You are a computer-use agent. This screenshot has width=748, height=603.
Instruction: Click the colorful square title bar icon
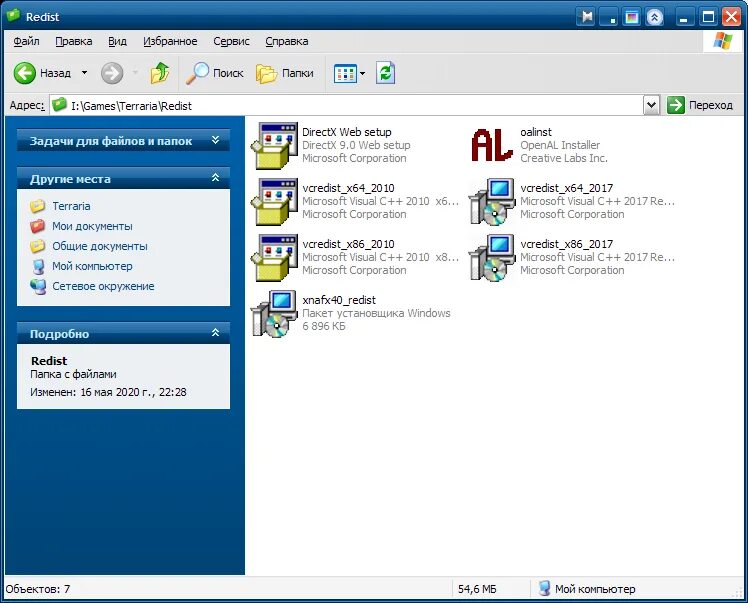(x=632, y=18)
